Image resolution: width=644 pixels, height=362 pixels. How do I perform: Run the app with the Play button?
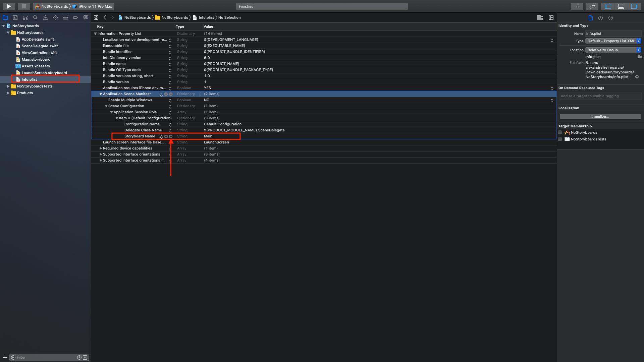coord(8,6)
